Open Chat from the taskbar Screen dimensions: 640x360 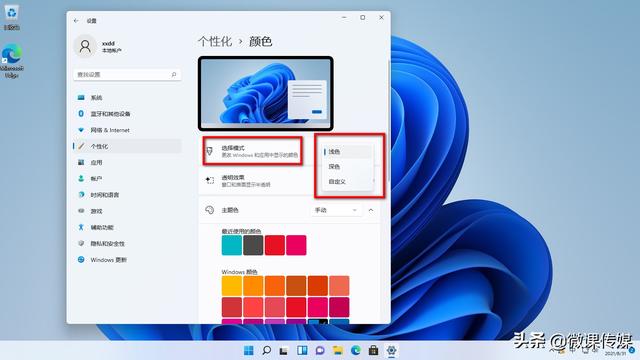point(320,351)
